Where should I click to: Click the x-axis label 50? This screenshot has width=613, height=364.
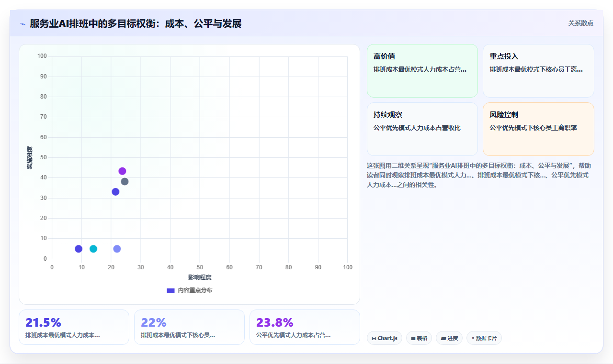(200, 267)
